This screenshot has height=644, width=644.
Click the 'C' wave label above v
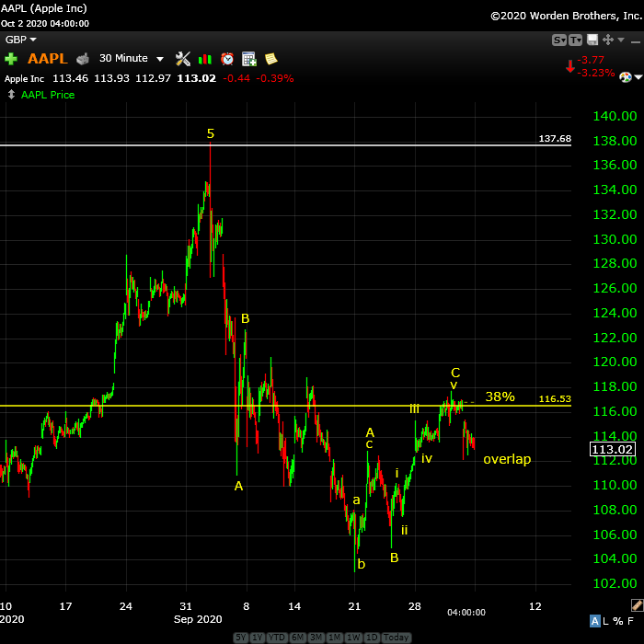tap(455, 373)
